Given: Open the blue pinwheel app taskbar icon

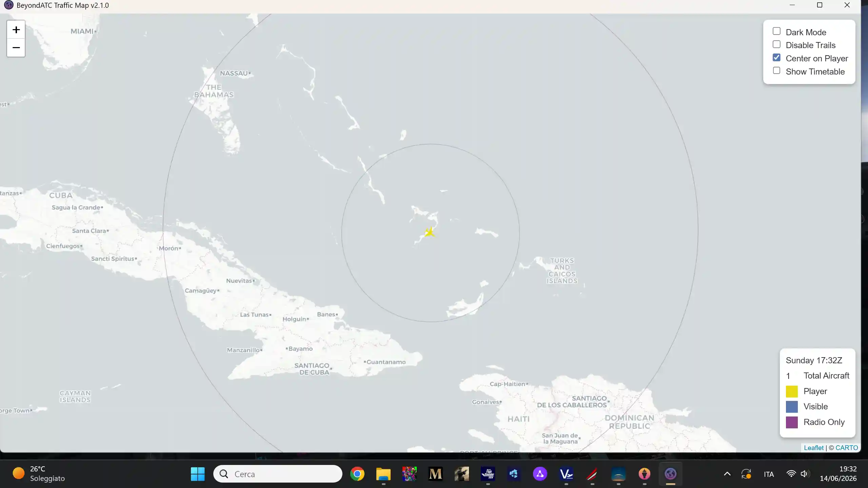Looking at the screenshot, I should coord(514,474).
